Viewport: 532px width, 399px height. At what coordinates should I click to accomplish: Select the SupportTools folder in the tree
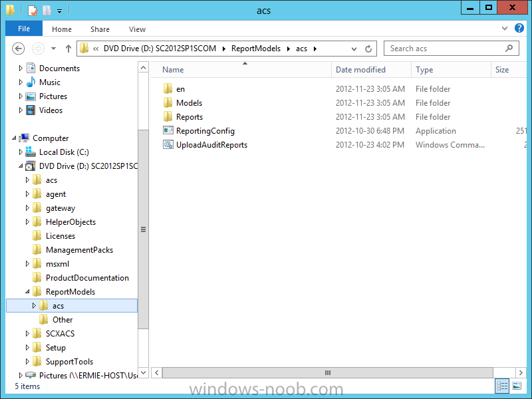[x=69, y=361]
